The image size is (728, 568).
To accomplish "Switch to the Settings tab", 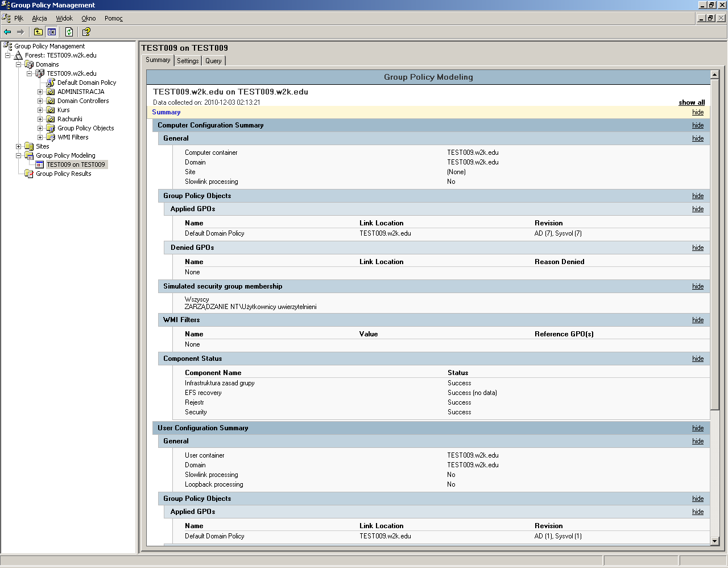I will 188,61.
